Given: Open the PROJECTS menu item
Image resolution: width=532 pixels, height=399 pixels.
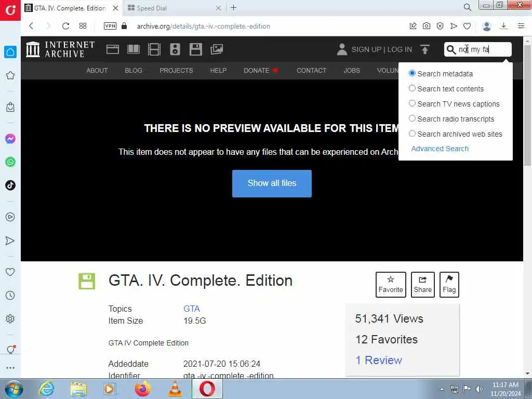Looking at the screenshot, I should coord(176,71).
